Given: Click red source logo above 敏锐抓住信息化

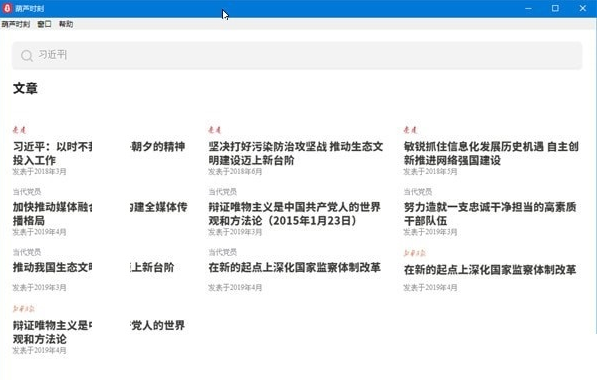Looking at the screenshot, I should click(x=410, y=130).
